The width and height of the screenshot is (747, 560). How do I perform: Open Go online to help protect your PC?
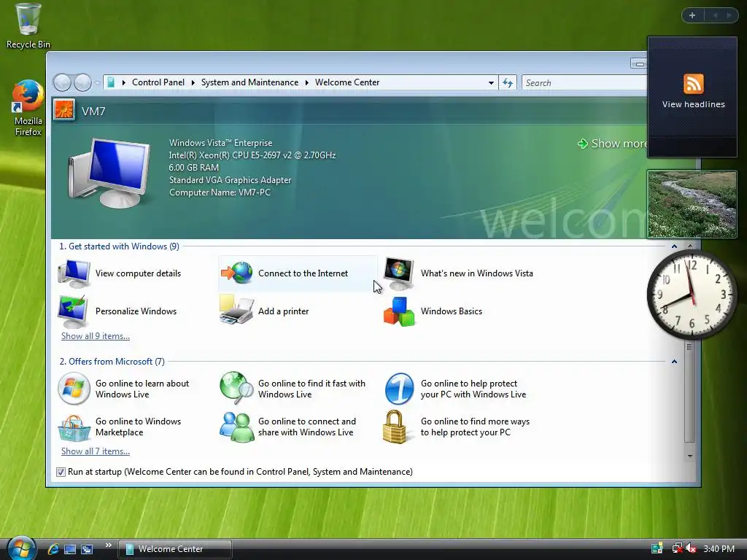point(455,389)
